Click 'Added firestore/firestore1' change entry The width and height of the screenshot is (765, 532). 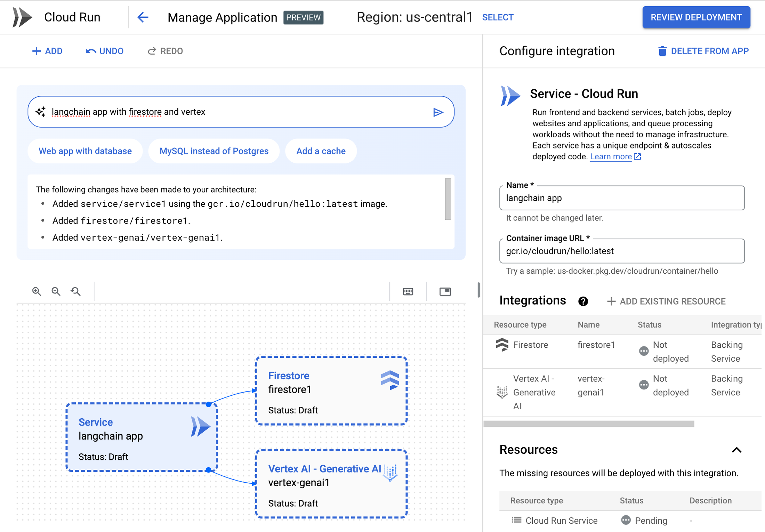click(121, 221)
